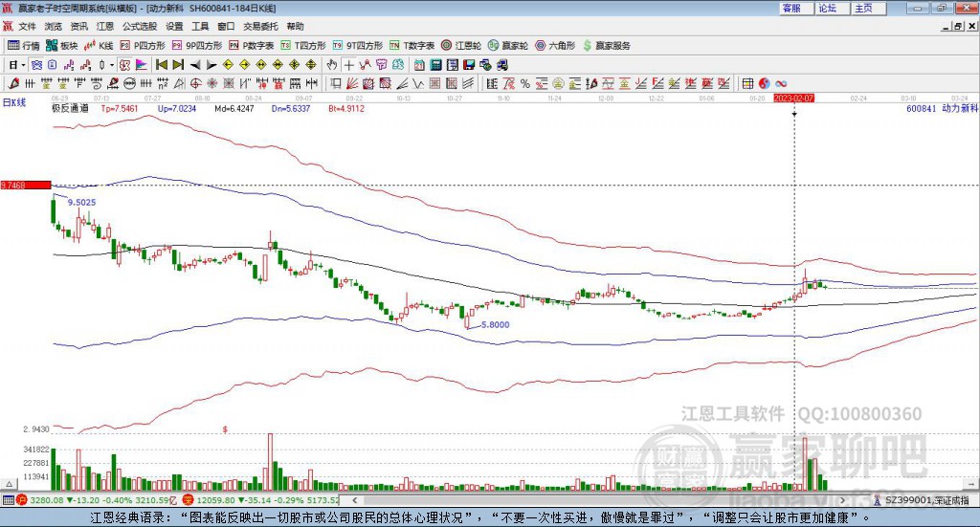This screenshot has height=527, width=980.
Task: Select the hand pan tool
Action: [332, 65]
